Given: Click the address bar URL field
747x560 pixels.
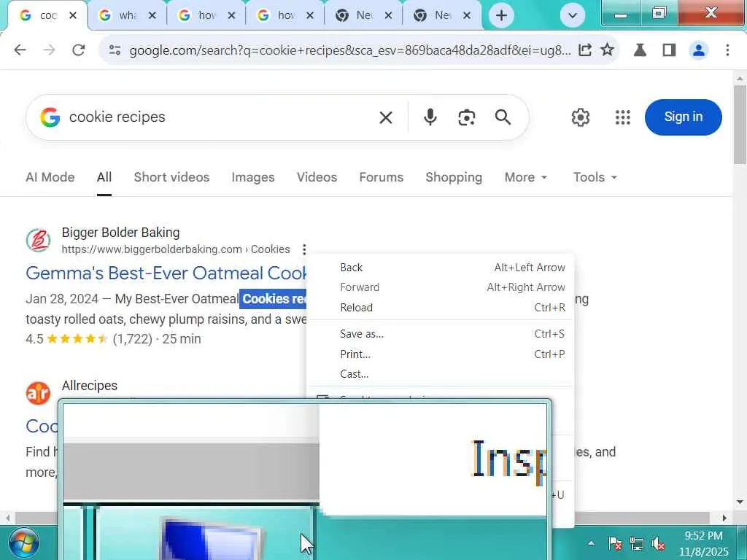Looking at the screenshot, I should point(350,50).
